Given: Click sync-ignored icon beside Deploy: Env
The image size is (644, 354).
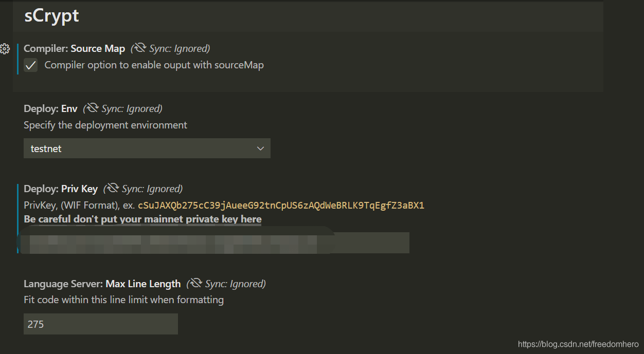Looking at the screenshot, I should tap(92, 108).
